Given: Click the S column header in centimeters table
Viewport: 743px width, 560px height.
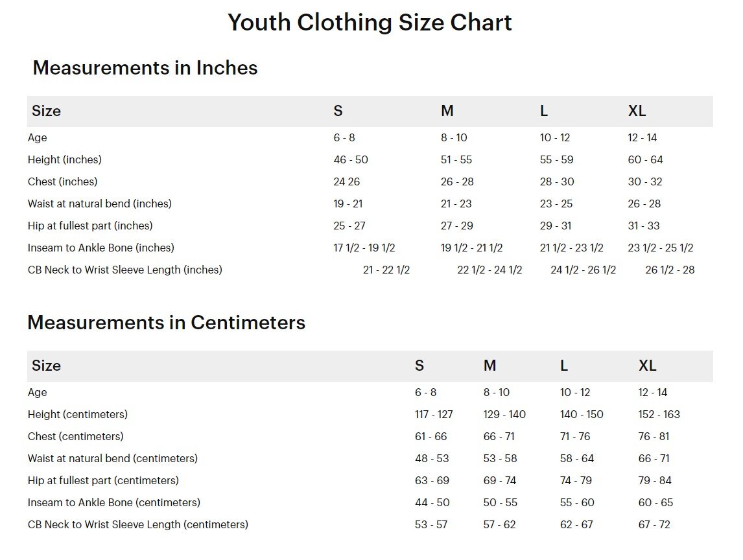Looking at the screenshot, I should point(419,366).
